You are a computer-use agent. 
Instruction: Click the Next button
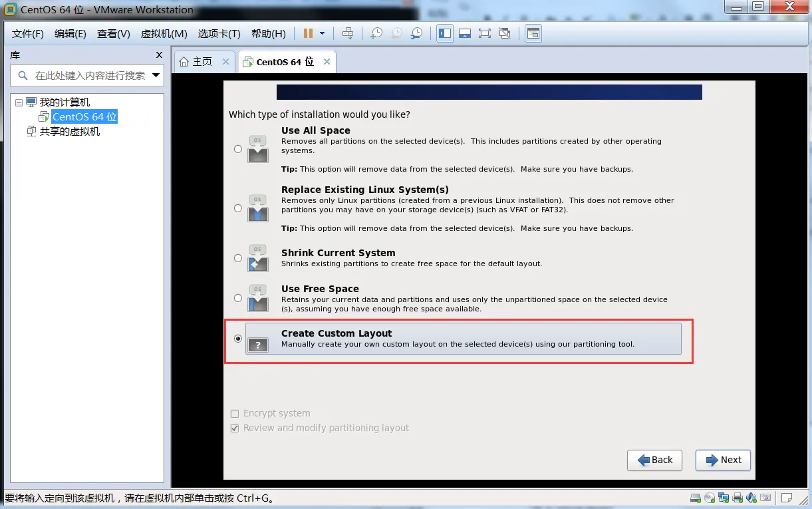point(724,460)
